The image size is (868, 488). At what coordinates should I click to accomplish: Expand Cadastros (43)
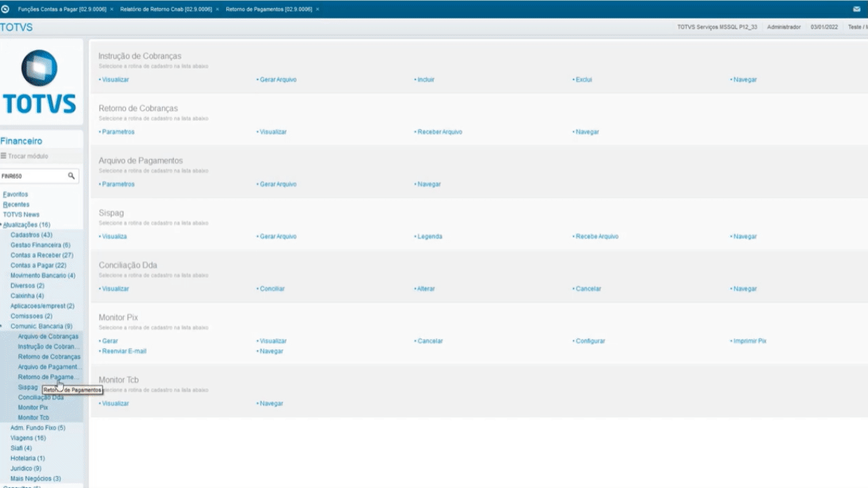(31, 235)
